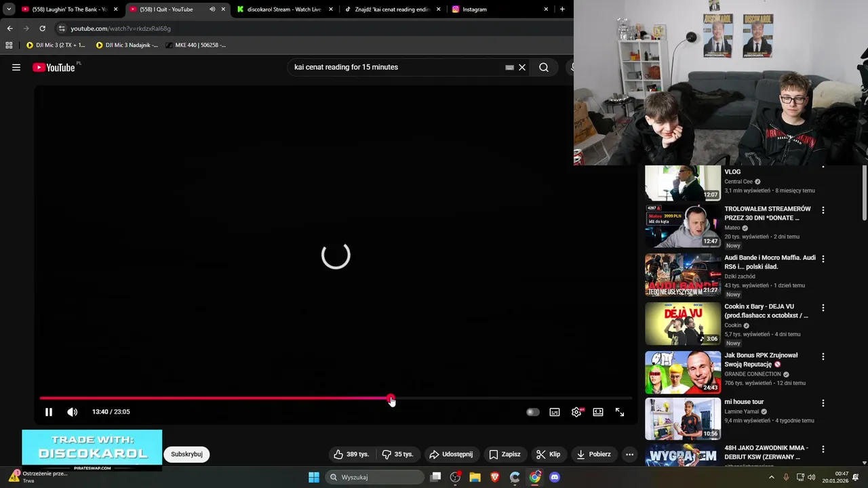This screenshot has height=488, width=868.
Task: Open options menu for Audi Bande video
Action: [x=823, y=259]
